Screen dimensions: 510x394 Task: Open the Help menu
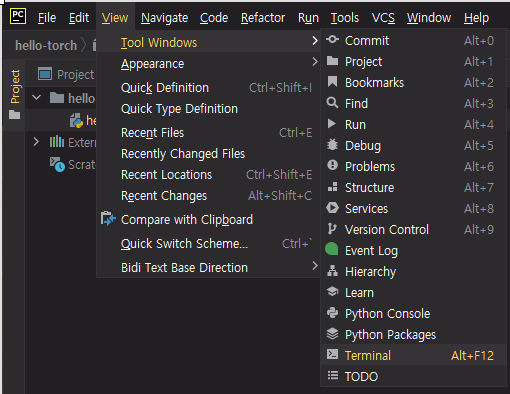[476, 18]
